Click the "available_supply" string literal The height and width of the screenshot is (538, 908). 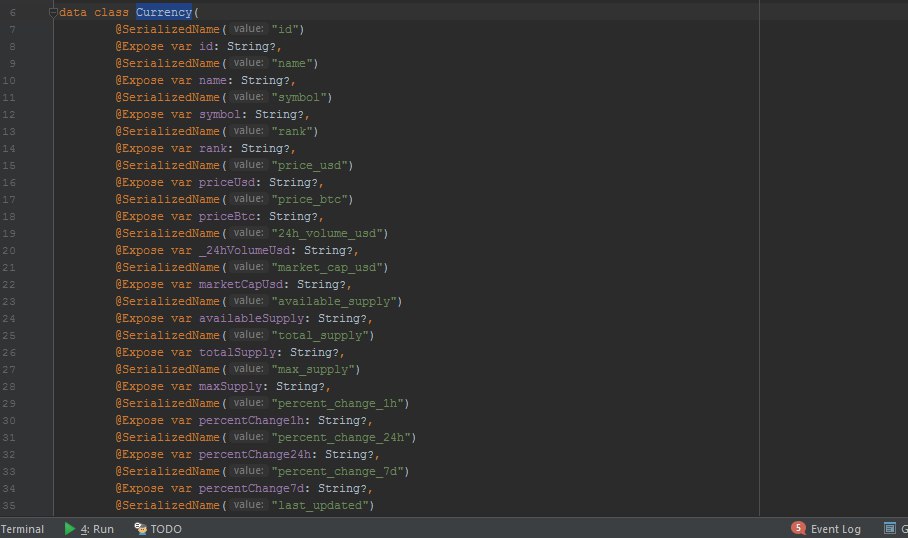333,302
